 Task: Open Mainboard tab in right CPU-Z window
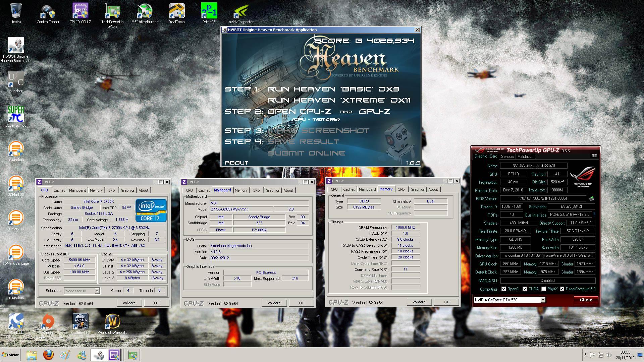click(367, 189)
